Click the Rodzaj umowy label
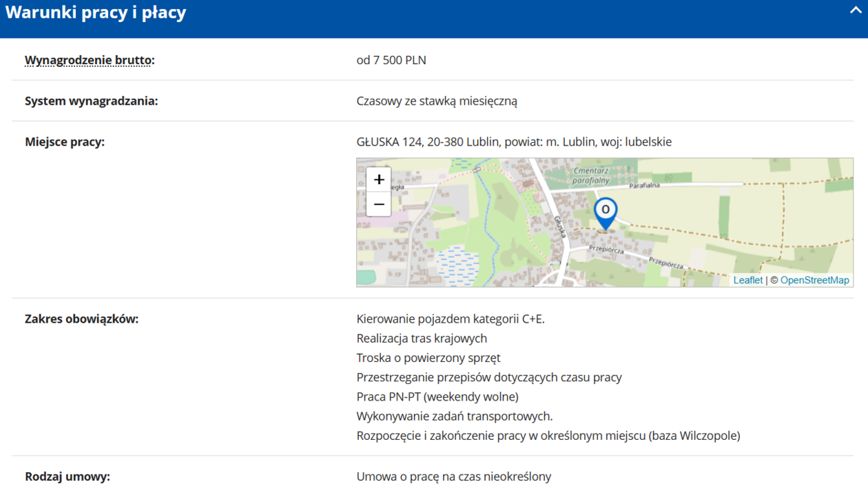This screenshot has height=493, width=868. 68,476
